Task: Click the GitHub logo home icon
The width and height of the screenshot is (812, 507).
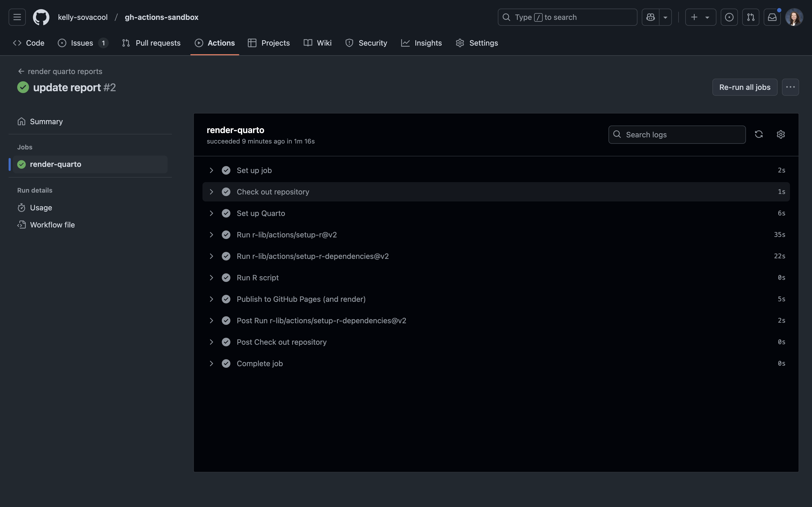Action: pos(41,17)
